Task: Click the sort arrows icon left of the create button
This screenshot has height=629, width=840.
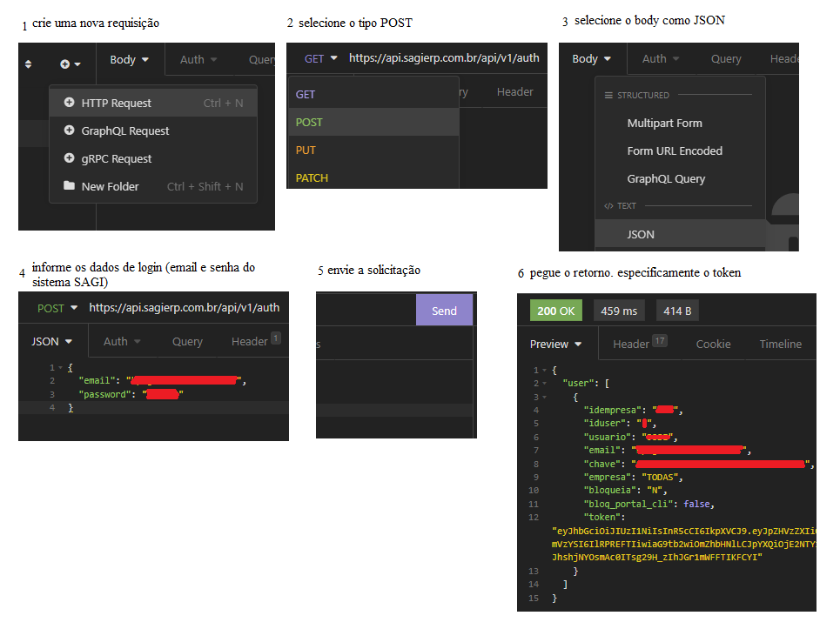Action: [x=29, y=64]
